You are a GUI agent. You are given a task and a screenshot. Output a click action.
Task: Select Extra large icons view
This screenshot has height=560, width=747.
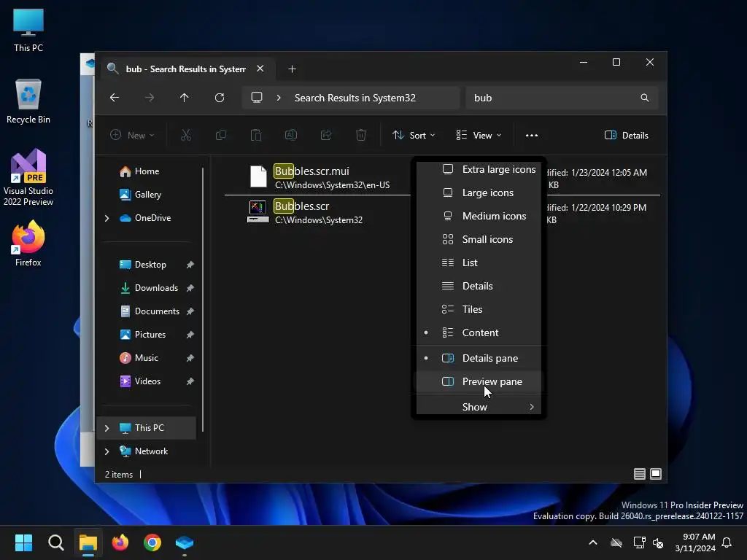[479, 169]
